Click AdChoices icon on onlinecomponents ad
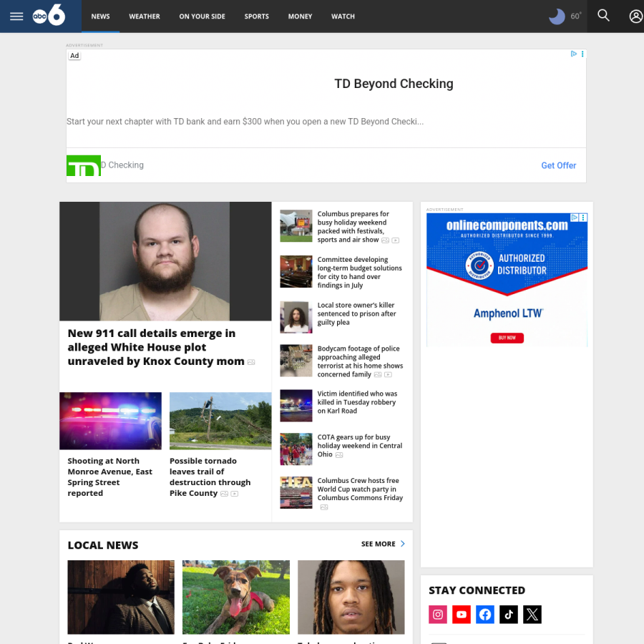Viewport: 644px width, 644px height. (575, 218)
